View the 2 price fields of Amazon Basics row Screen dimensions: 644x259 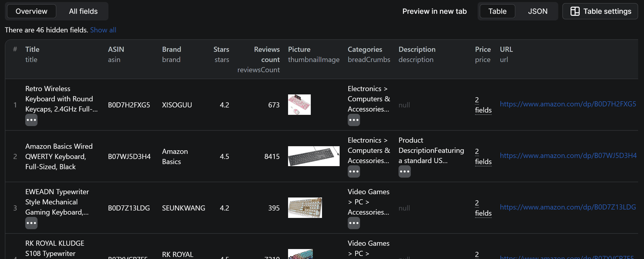(483, 156)
